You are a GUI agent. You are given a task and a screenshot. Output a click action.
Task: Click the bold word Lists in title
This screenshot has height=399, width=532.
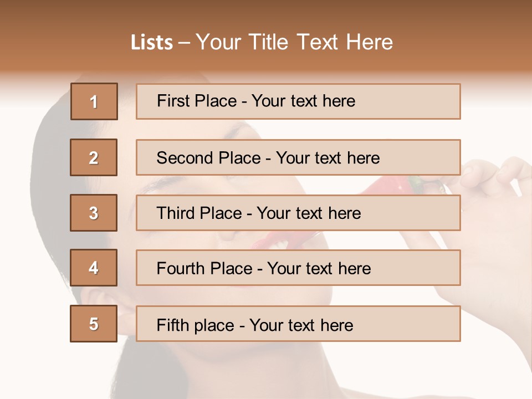152,43
